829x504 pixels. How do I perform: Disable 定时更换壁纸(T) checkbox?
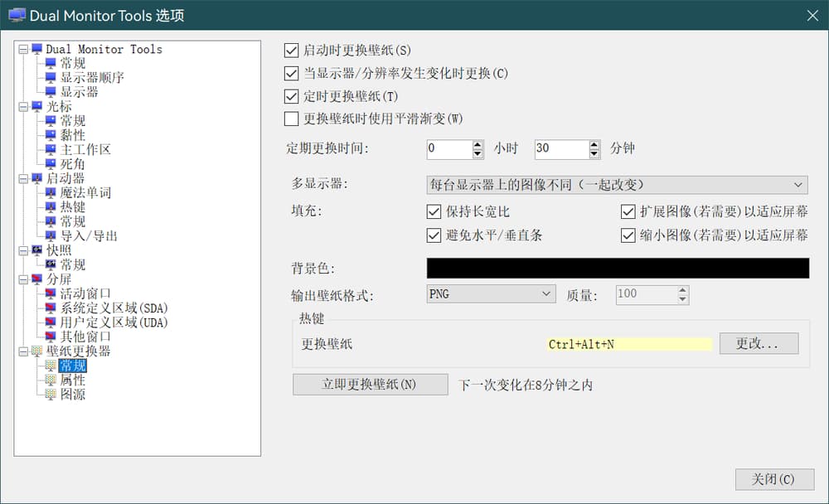point(291,96)
